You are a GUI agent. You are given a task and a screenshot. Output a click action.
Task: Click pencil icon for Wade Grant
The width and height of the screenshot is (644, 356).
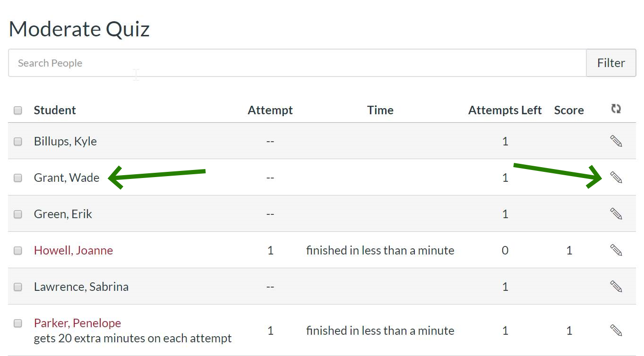pyautogui.click(x=616, y=178)
